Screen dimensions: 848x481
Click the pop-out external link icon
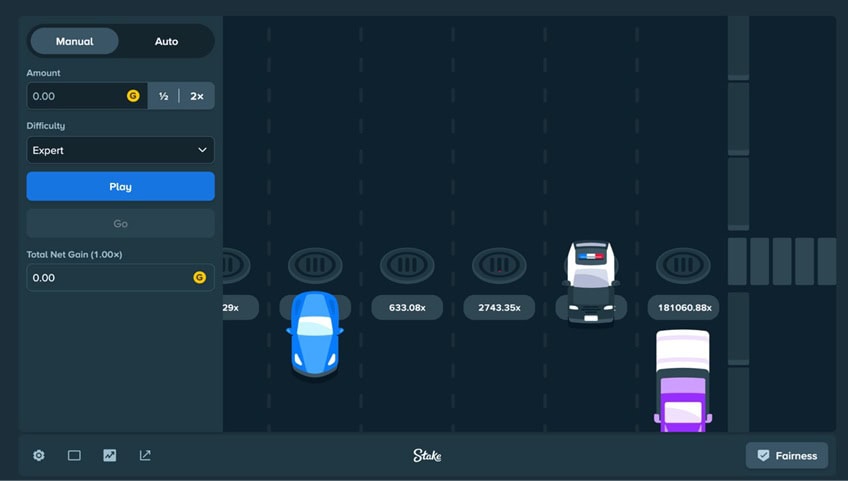tap(145, 456)
